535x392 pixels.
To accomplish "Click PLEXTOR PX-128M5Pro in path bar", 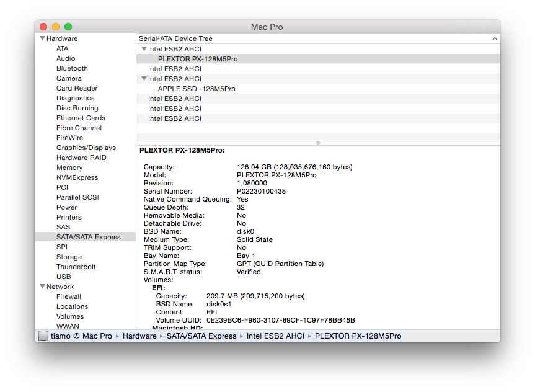I will coord(358,336).
